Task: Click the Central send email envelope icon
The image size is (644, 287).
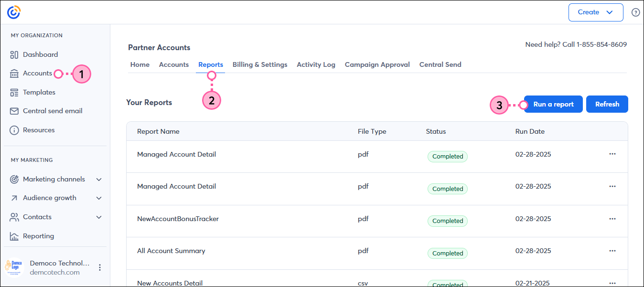Action: 14,111
